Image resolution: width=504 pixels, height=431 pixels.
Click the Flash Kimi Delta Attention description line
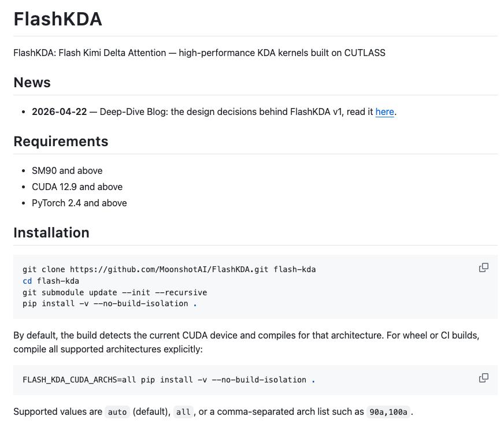199,53
